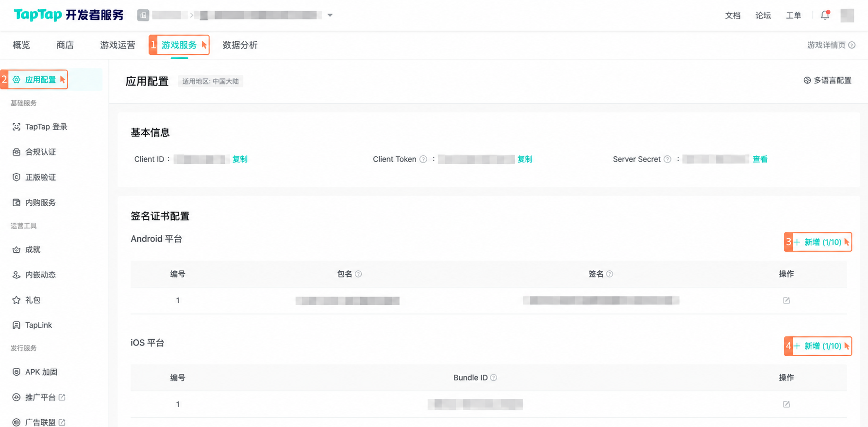The image size is (868, 427).
Task: Switch to the 数据分析 tab
Action: tap(240, 45)
